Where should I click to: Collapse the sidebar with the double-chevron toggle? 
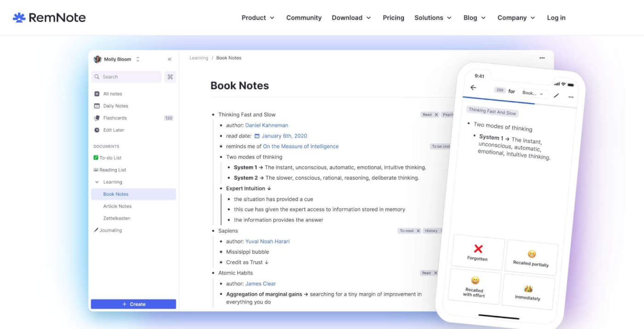[169, 59]
